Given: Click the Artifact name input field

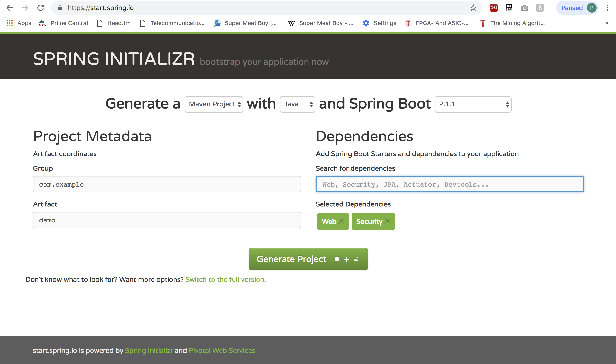Looking at the screenshot, I should [x=166, y=220].
